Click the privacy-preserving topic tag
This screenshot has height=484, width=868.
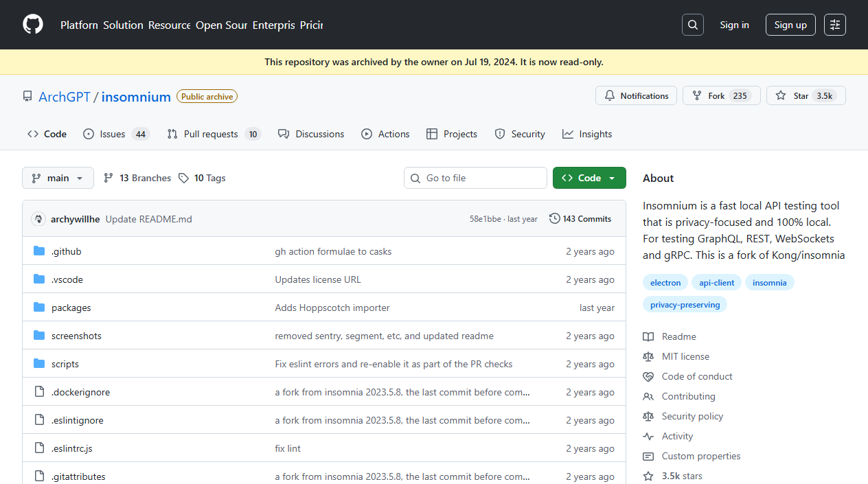(685, 304)
